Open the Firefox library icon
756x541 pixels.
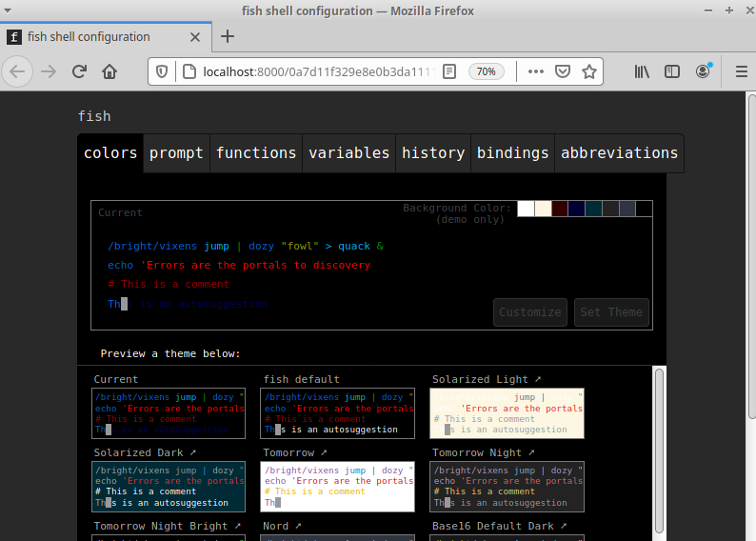click(642, 71)
